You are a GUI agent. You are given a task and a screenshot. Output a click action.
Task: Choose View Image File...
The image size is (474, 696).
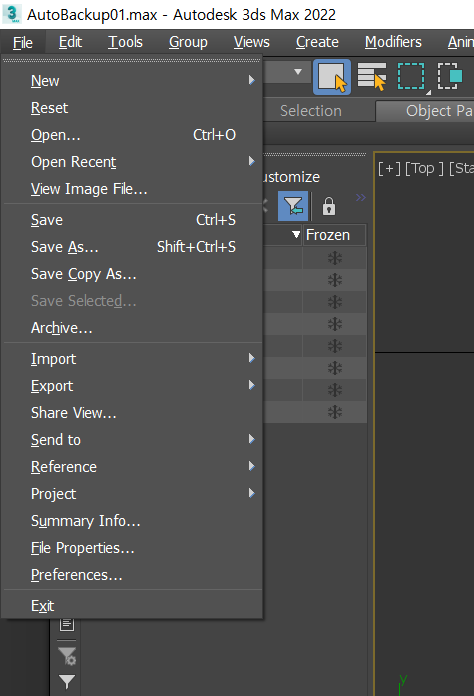[132, 189]
